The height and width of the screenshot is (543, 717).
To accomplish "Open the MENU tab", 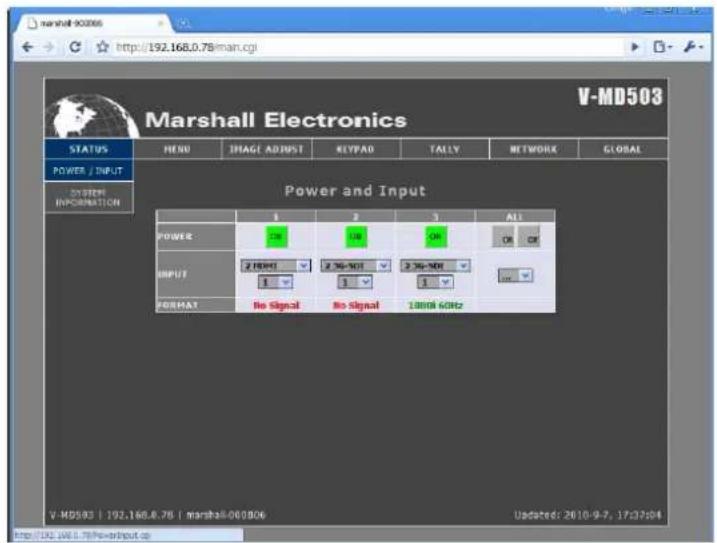I will [177, 149].
